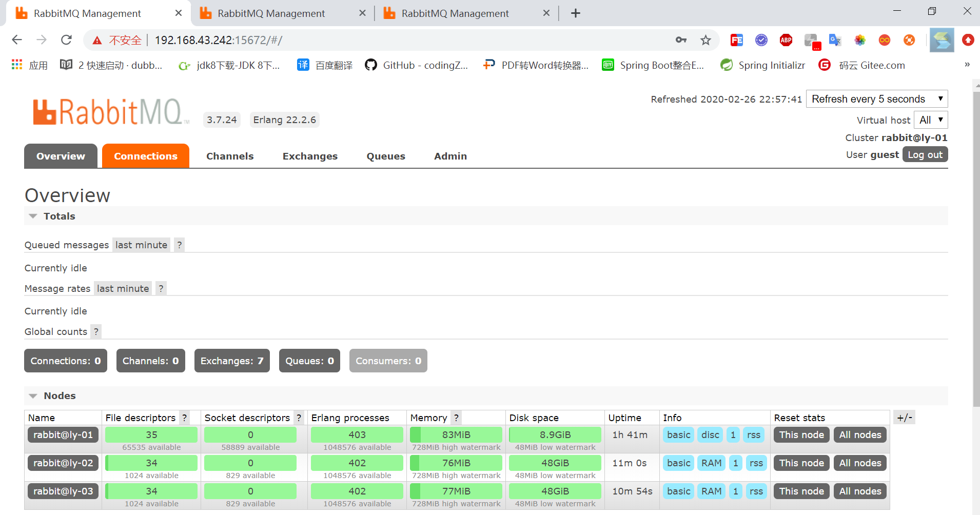This screenshot has height=515, width=980.
Task: Show more bookmarks with the chevron
Action: pos(967,65)
